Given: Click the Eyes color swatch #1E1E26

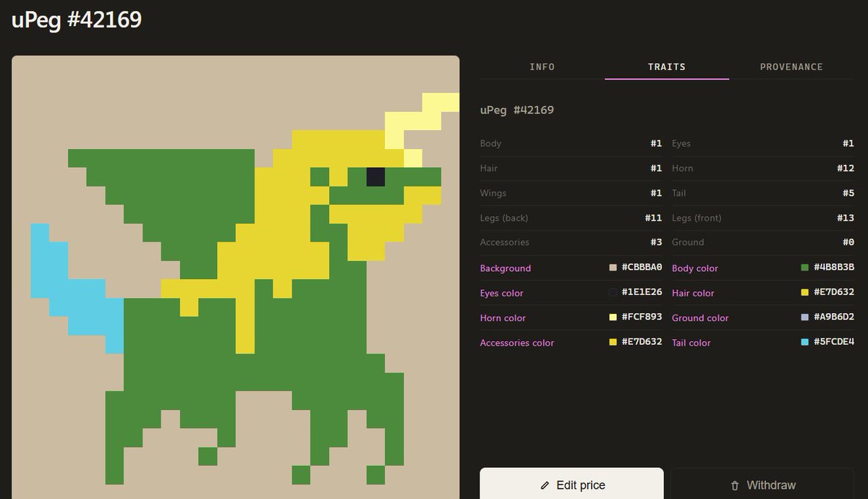Looking at the screenshot, I should [613, 292].
